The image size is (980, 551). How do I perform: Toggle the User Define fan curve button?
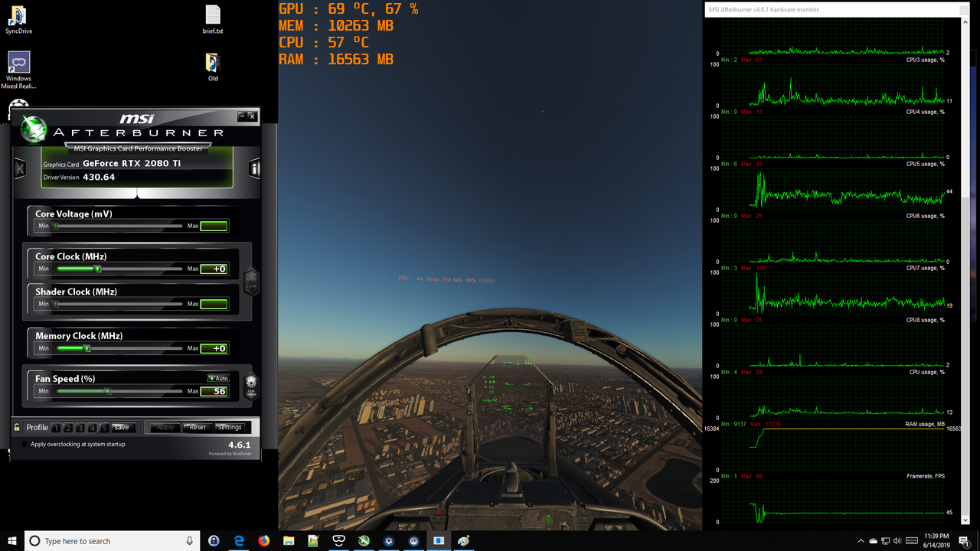click(x=251, y=386)
